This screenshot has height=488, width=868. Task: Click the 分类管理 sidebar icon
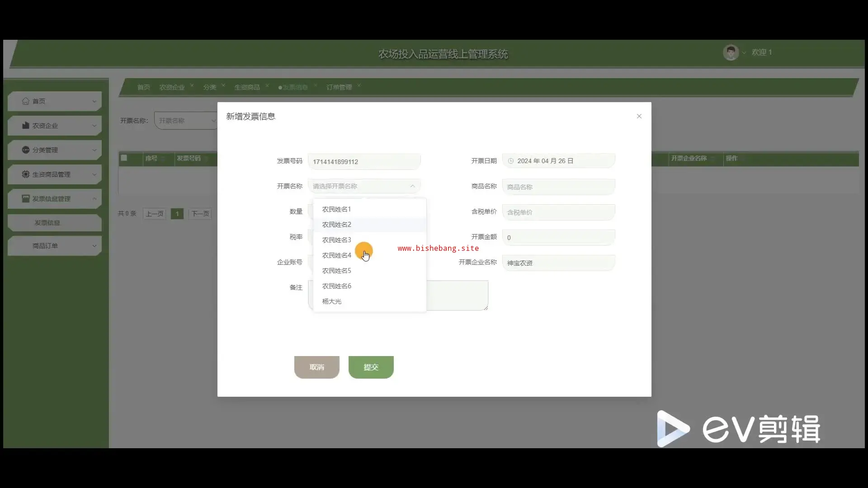[x=26, y=150]
